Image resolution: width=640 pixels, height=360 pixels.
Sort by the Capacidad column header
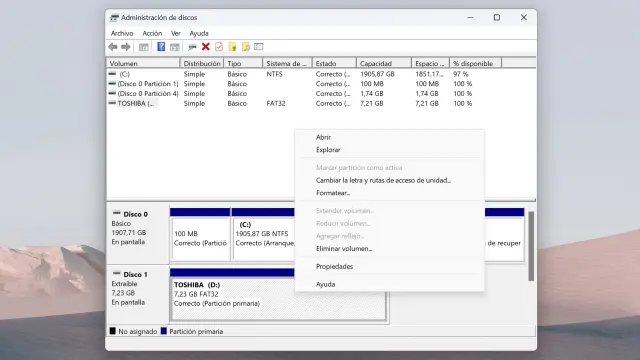point(384,63)
